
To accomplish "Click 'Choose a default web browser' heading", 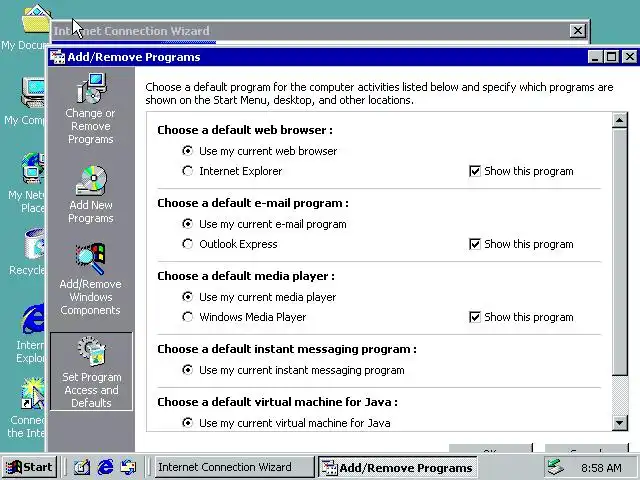I will tap(245, 130).
